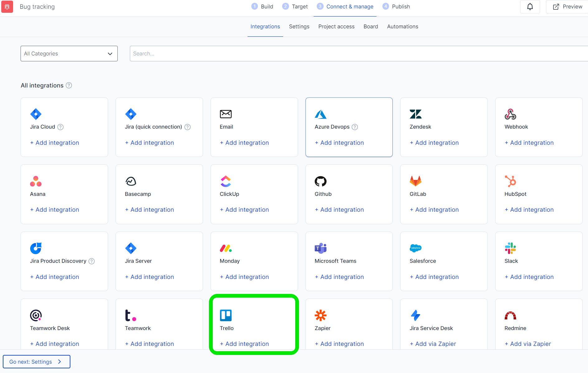Screen dimensions: 588x373
Task: Show help for Jira quick connection
Action: [x=187, y=127]
